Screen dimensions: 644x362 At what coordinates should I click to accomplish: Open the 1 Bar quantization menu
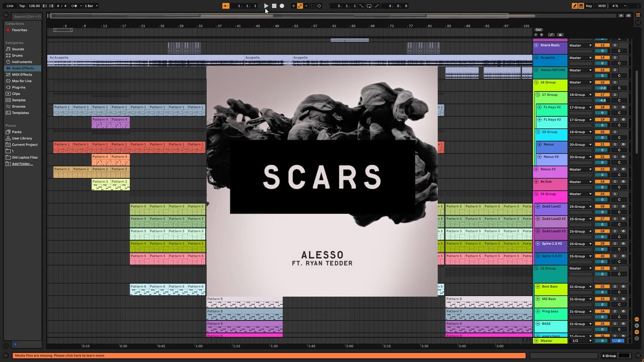click(91, 6)
